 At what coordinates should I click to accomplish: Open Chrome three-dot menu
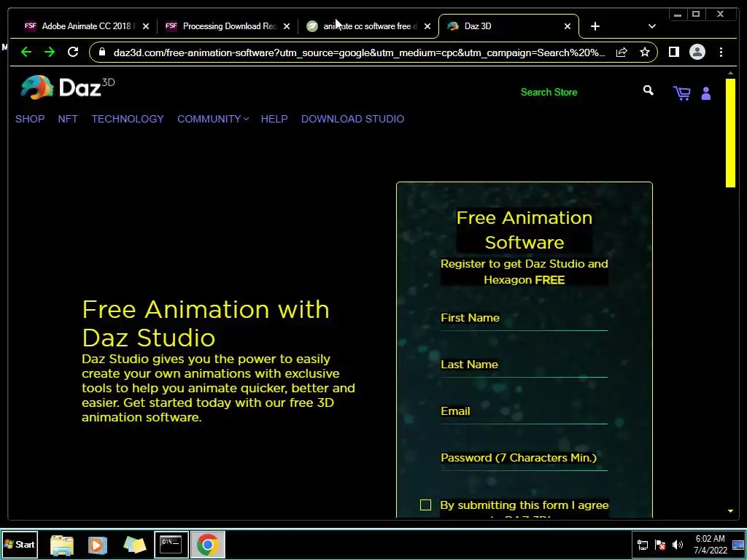pyautogui.click(x=721, y=52)
